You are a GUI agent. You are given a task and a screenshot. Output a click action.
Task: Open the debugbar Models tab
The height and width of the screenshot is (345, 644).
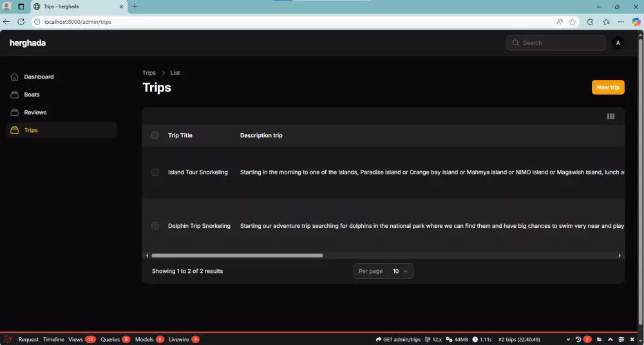[x=149, y=340]
